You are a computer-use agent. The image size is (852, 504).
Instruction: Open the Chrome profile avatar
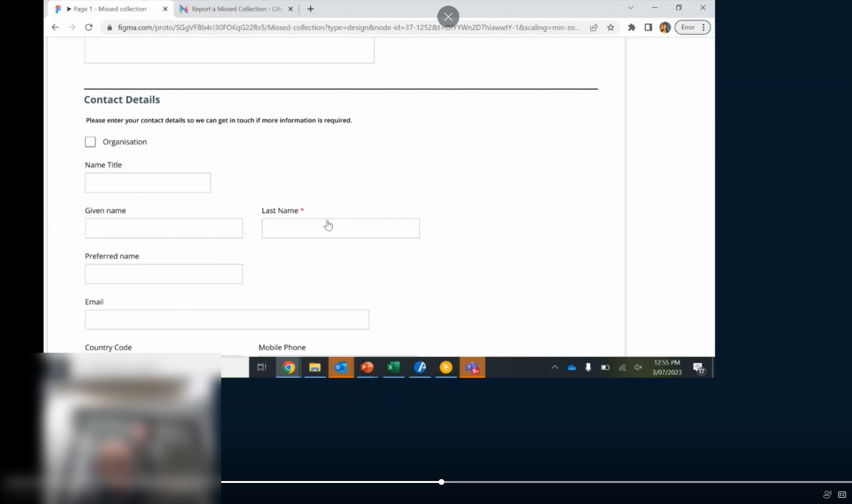click(665, 28)
